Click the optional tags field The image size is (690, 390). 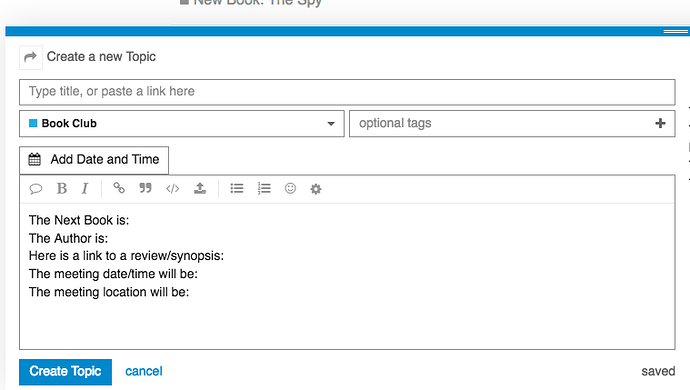click(512, 124)
